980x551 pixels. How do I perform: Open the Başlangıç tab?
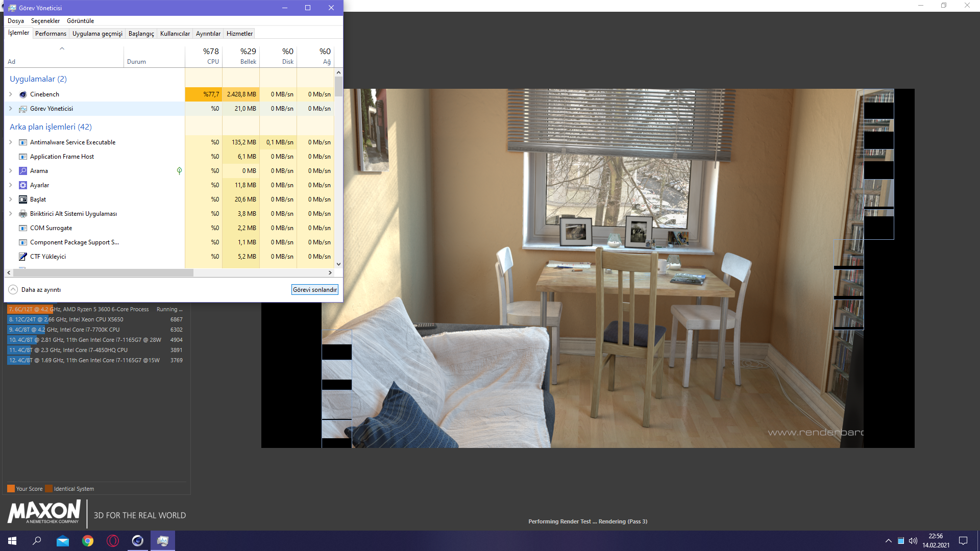click(141, 34)
